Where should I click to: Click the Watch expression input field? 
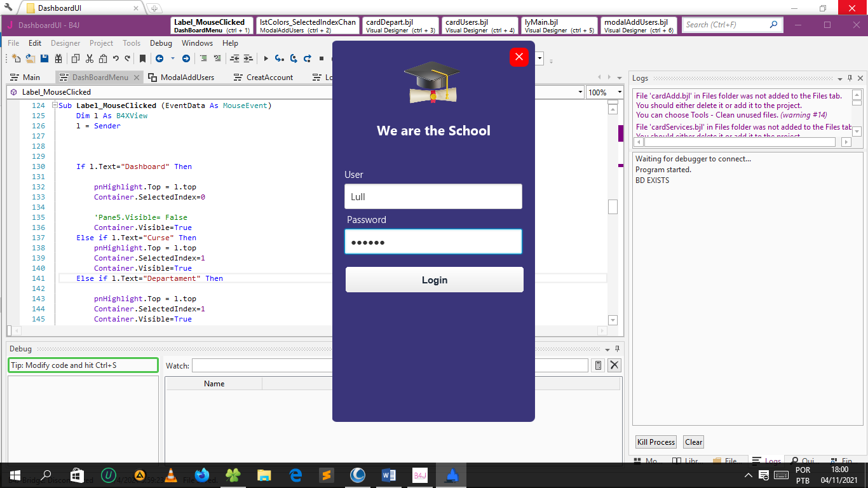tap(390, 365)
